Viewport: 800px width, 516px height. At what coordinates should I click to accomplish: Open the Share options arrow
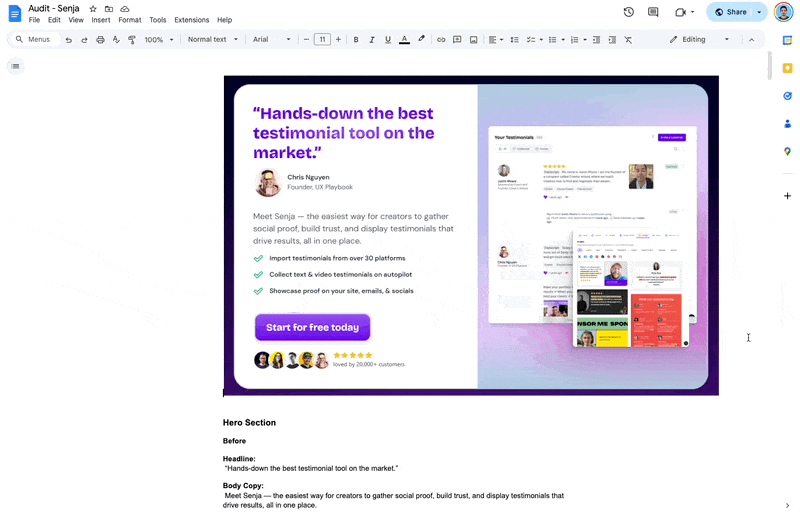[x=759, y=12]
